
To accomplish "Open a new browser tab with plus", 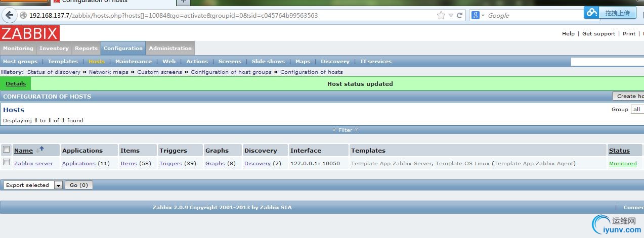I will coord(184,2).
